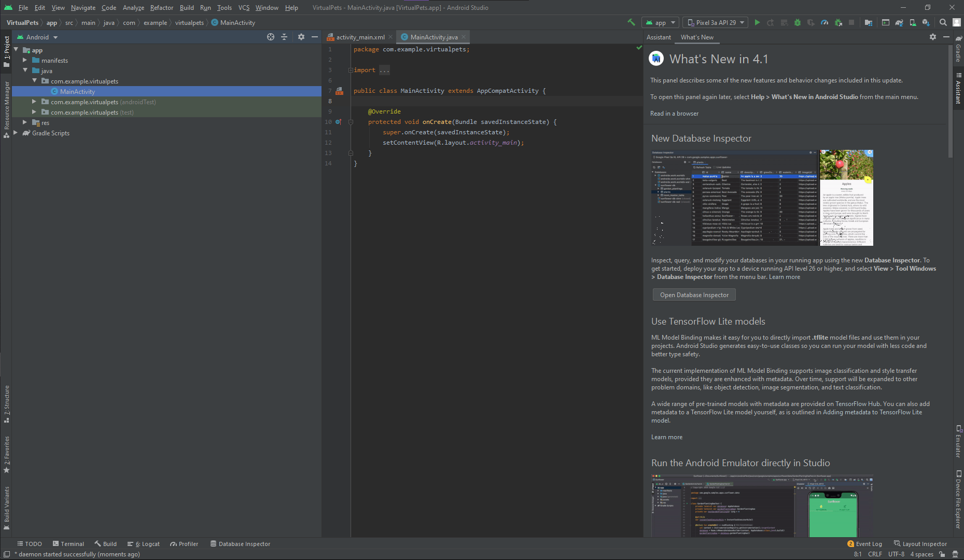Expand the res folder in project tree

tap(24, 122)
